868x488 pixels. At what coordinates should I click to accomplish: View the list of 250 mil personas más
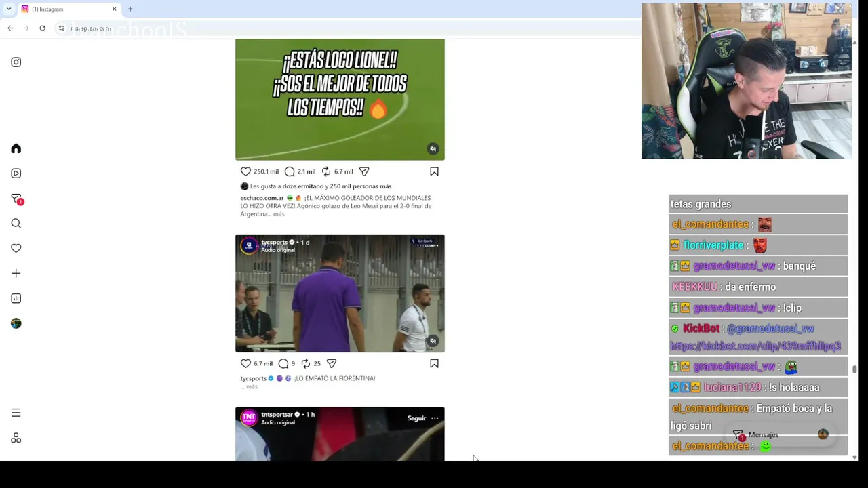click(361, 186)
